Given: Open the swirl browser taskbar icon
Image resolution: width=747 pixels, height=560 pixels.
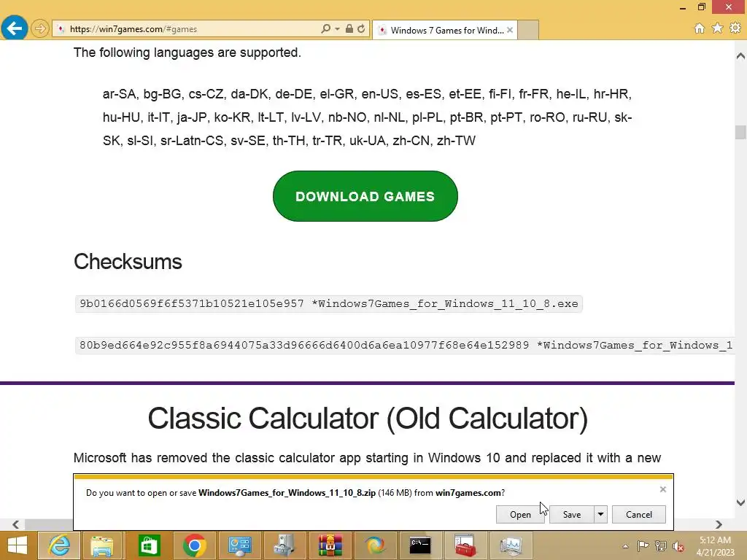Looking at the screenshot, I should click(x=375, y=545).
